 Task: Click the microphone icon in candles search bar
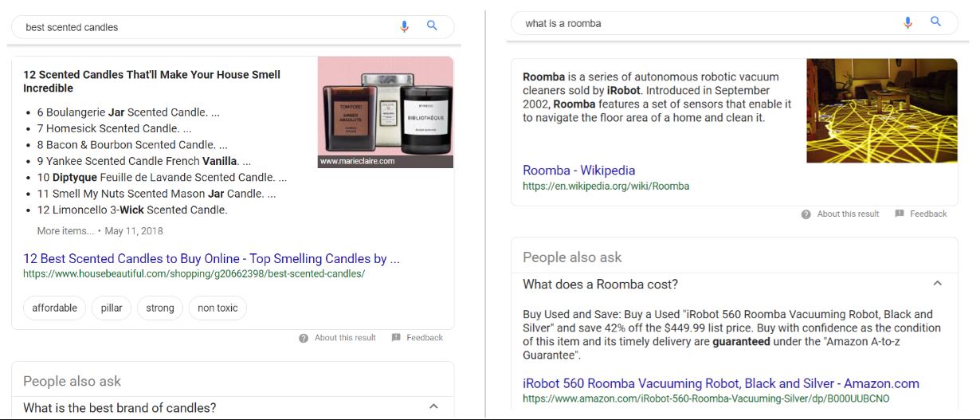click(x=404, y=26)
